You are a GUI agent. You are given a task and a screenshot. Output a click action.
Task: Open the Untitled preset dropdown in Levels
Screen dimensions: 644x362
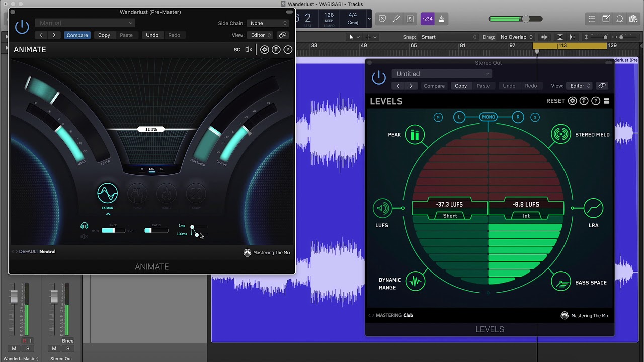pos(442,74)
